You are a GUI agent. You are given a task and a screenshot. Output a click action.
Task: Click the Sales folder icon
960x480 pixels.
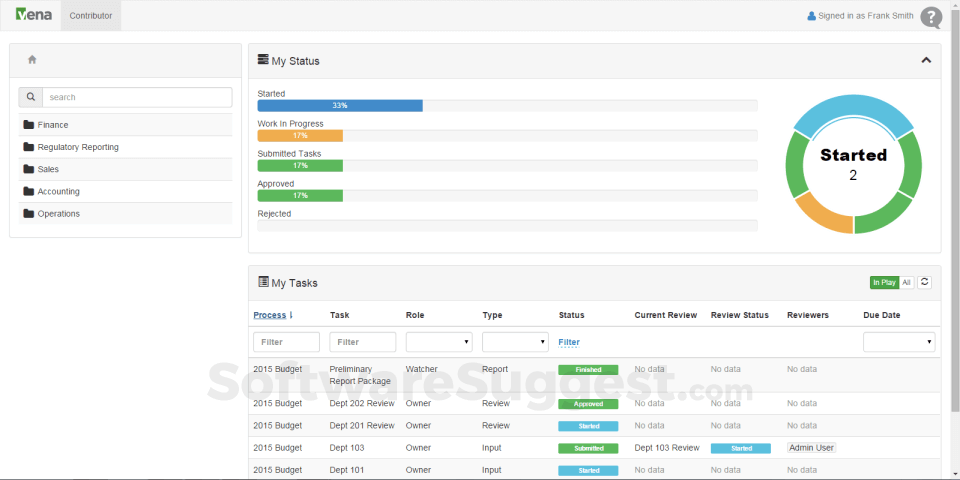28,169
